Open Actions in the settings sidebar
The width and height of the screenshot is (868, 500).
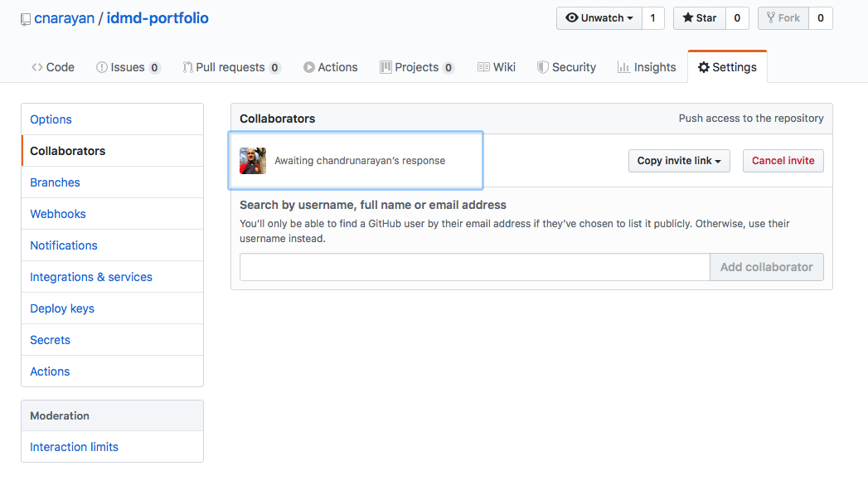point(113,371)
